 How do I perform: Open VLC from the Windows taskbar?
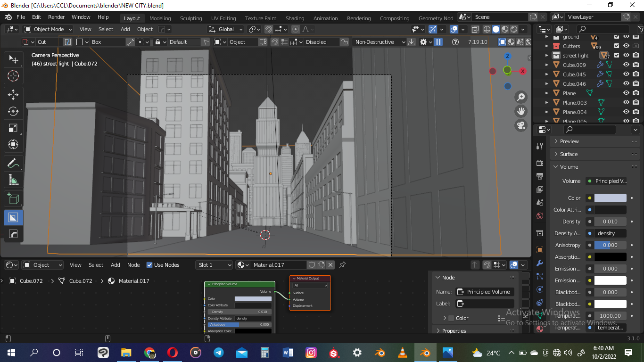(x=402, y=353)
